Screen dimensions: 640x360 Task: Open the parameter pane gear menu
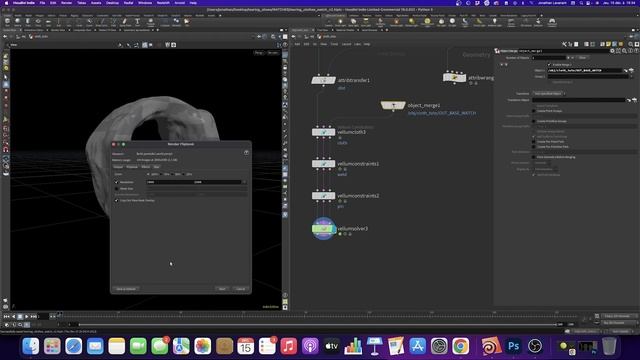[612, 51]
